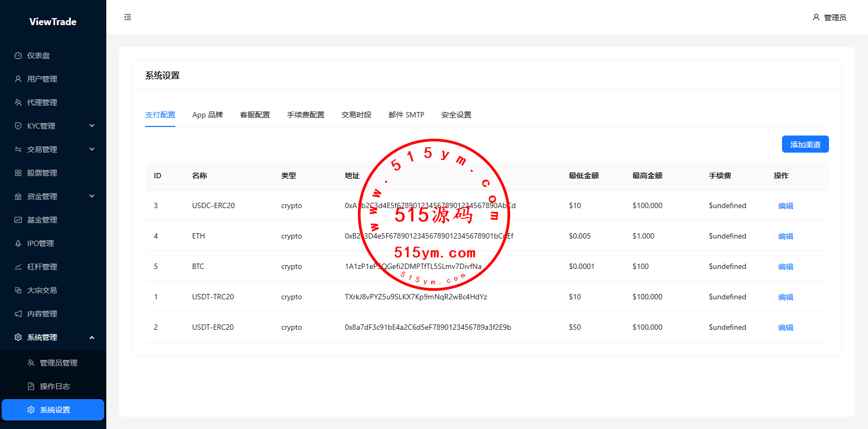Click the $50 minimum amount cell
The height and width of the screenshot is (429, 868).
click(x=575, y=327)
